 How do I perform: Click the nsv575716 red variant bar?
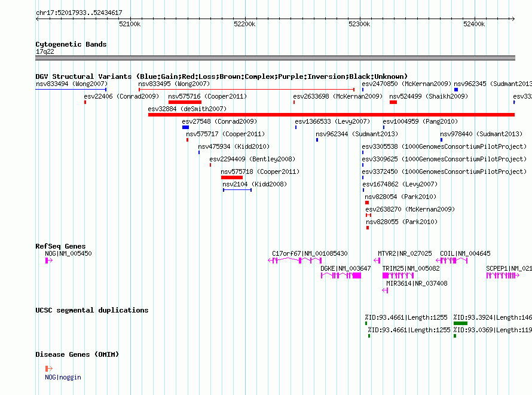(x=185, y=102)
